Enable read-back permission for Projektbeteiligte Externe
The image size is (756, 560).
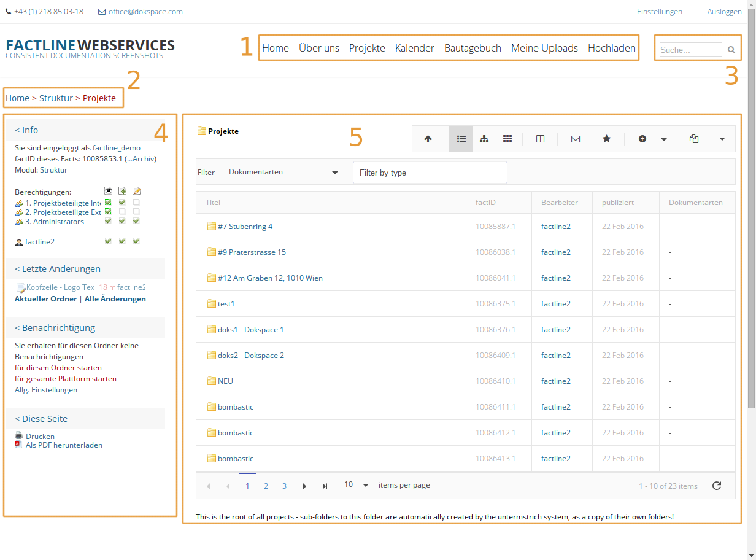click(121, 211)
